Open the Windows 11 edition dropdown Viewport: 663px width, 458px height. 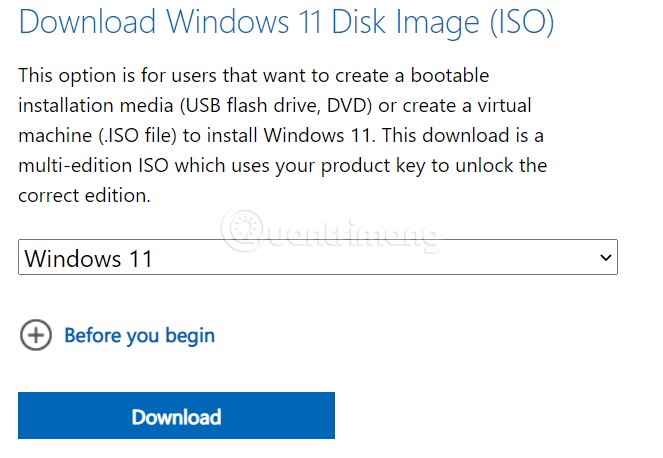pos(317,259)
